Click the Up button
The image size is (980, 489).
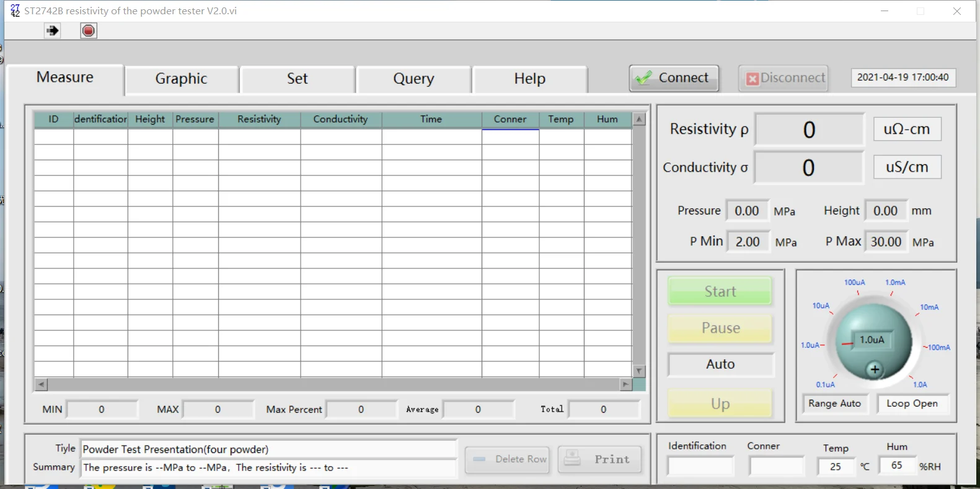pos(720,404)
